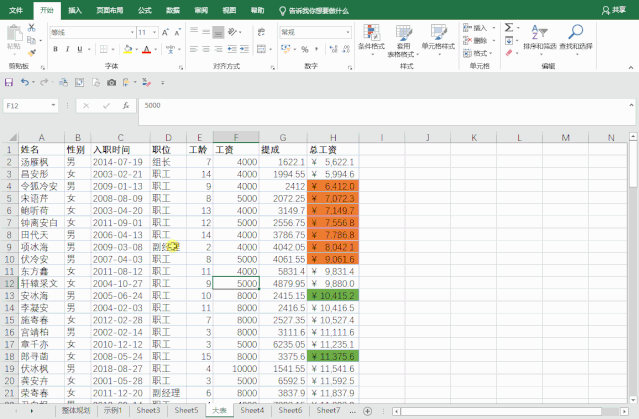Click the yellow fill color swatch
639x419 pixels.
[x=128, y=50]
